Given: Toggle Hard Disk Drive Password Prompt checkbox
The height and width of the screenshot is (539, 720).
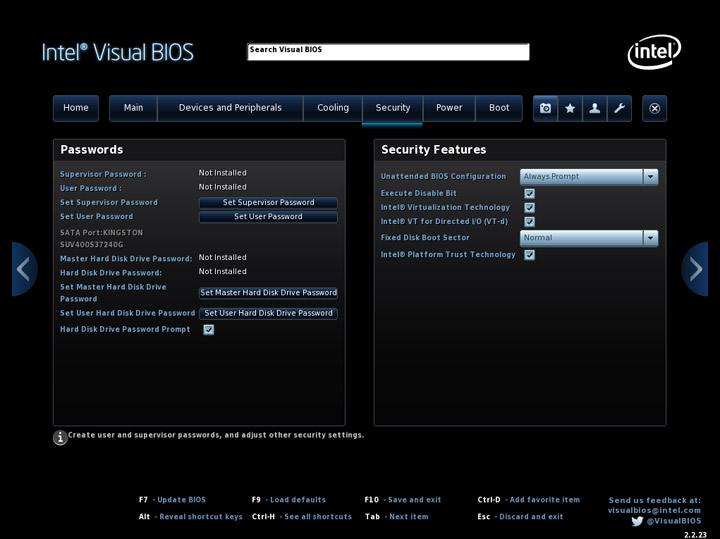Looking at the screenshot, I should [208, 330].
